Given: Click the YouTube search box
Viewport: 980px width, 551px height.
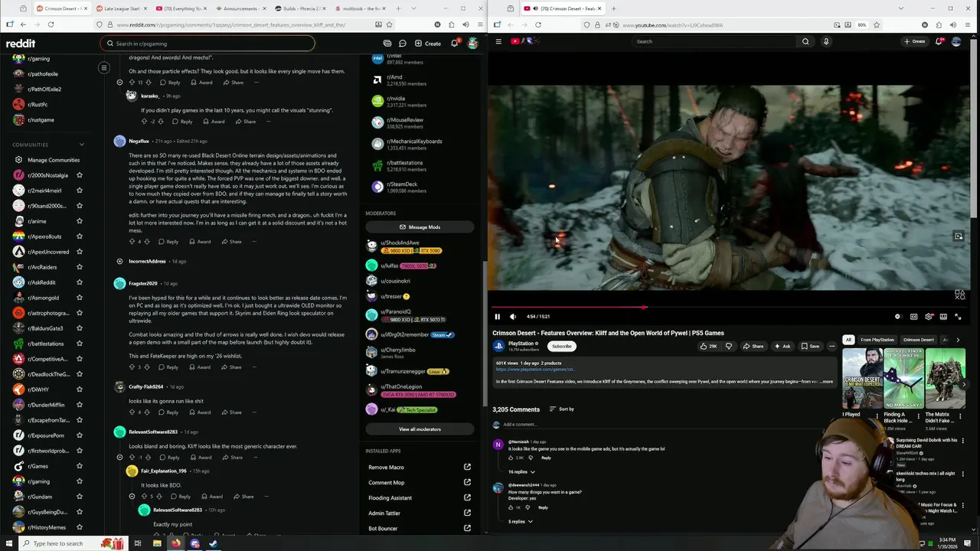Looking at the screenshot, I should click(712, 41).
